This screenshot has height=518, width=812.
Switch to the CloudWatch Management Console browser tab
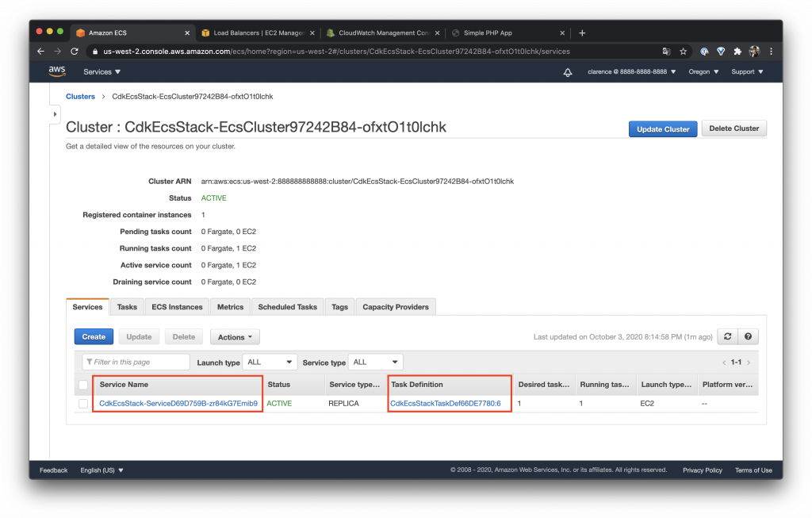tap(381, 33)
